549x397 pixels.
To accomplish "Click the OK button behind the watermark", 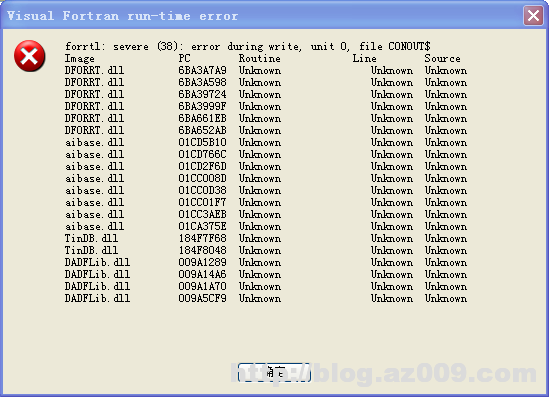I will pos(274,372).
